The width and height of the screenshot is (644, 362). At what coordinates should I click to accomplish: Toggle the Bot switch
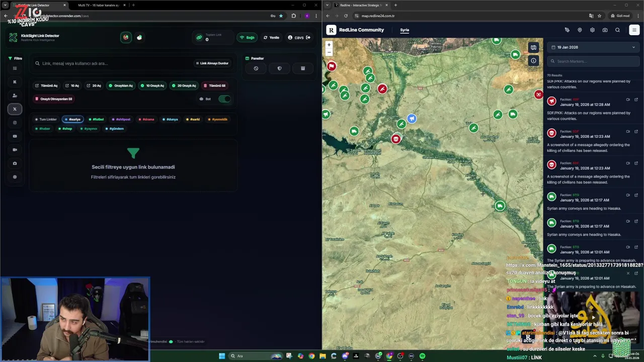pyautogui.click(x=224, y=99)
